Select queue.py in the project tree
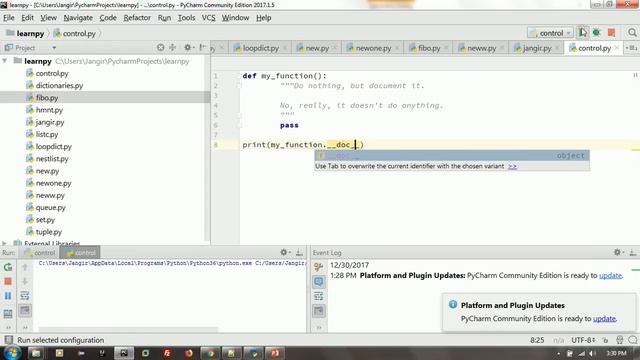640x360 pixels. coord(50,207)
